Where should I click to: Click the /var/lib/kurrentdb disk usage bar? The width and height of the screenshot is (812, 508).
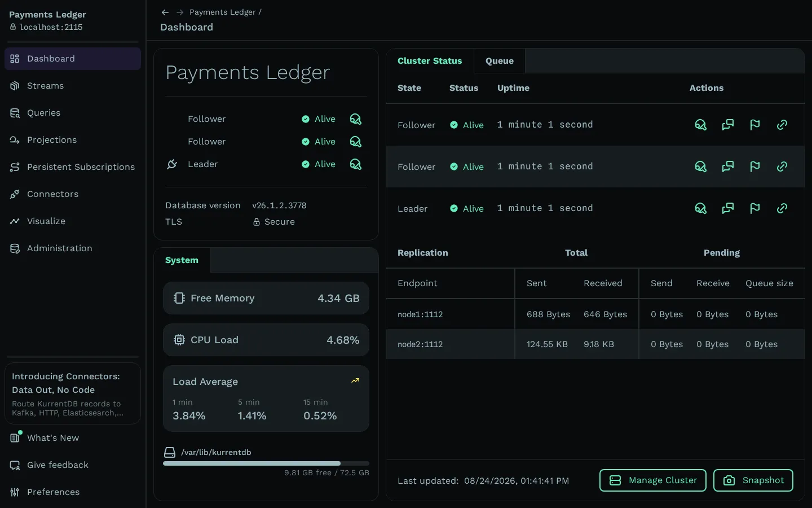tap(266, 463)
